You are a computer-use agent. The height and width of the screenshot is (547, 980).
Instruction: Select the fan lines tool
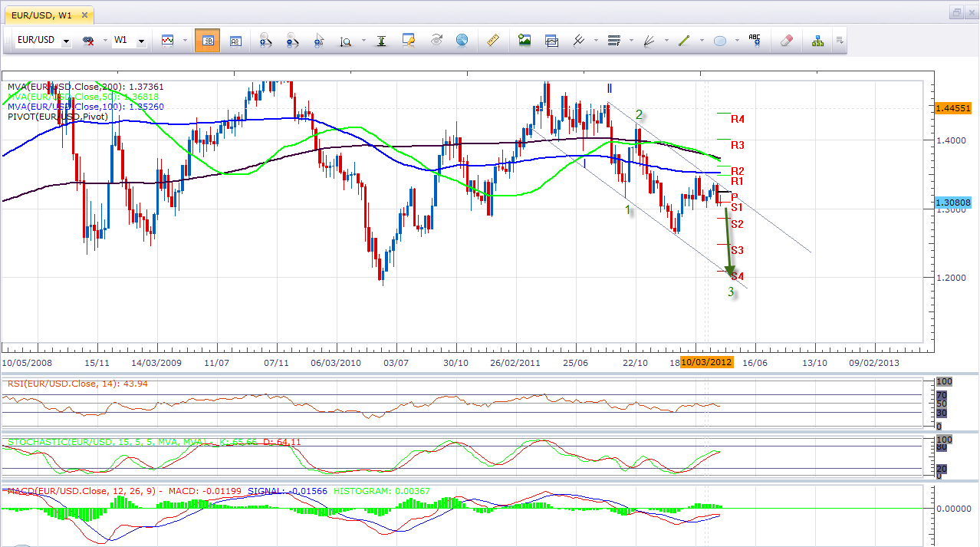649,41
